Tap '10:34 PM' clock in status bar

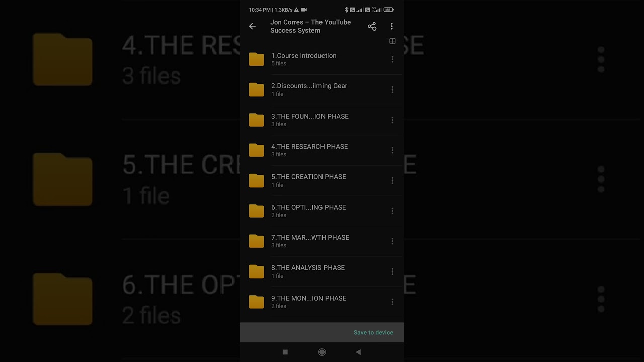tap(260, 10)
